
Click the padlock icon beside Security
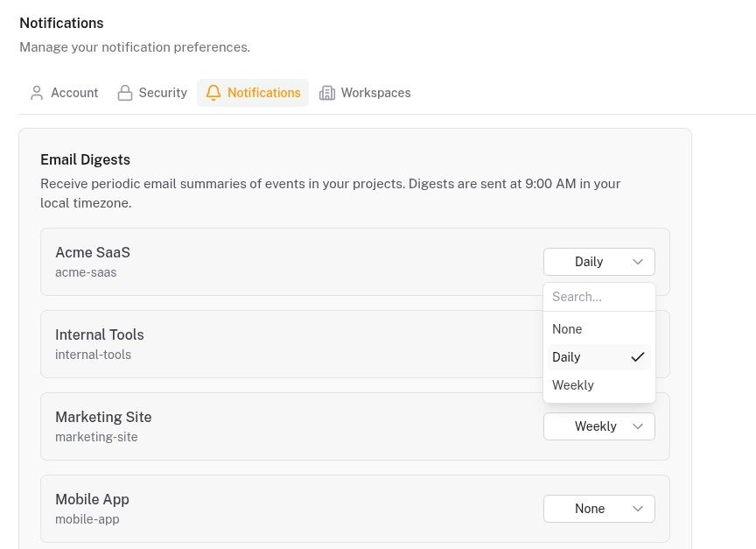[x=125, y=93]
